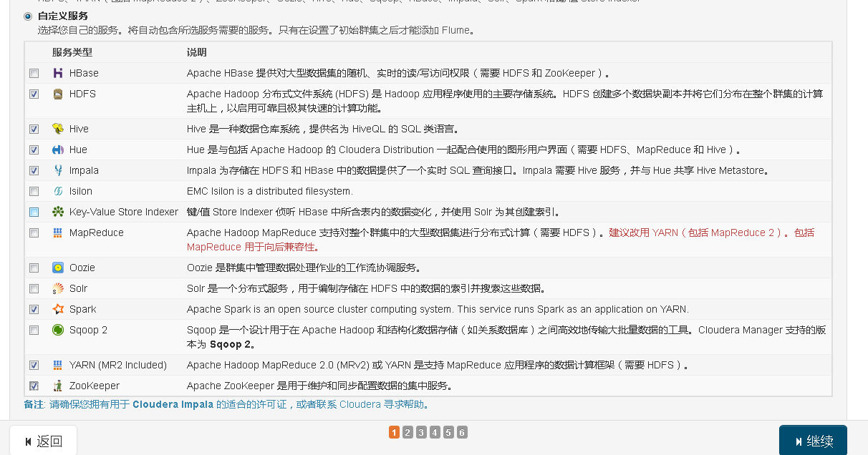Image resolution: width=868 pixels, height=455 pixels.
Task: Click the ZooKeeper service icon
Action: tap(58, 386)
